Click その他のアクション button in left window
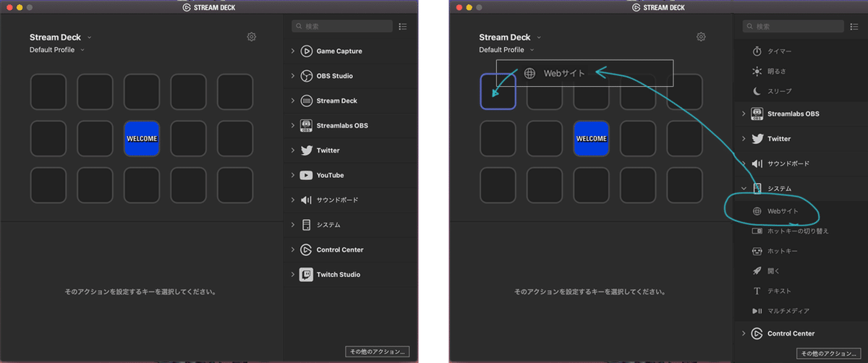Image resolution: width=868 pixels, height=363 pixels. [x=379, y=351]
